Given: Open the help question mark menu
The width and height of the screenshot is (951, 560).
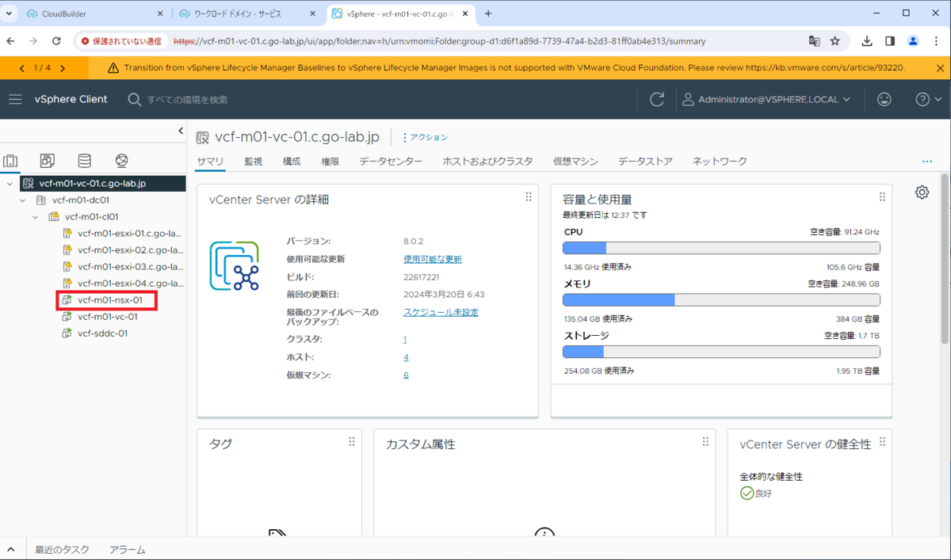Looking at the screenshot, I should 926,99.
